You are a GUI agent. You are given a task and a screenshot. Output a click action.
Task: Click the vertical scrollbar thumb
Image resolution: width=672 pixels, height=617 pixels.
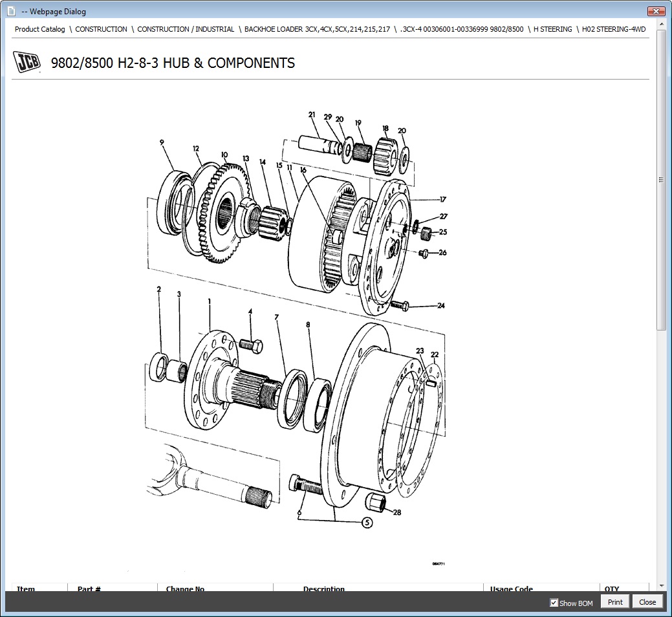(661, 180)
